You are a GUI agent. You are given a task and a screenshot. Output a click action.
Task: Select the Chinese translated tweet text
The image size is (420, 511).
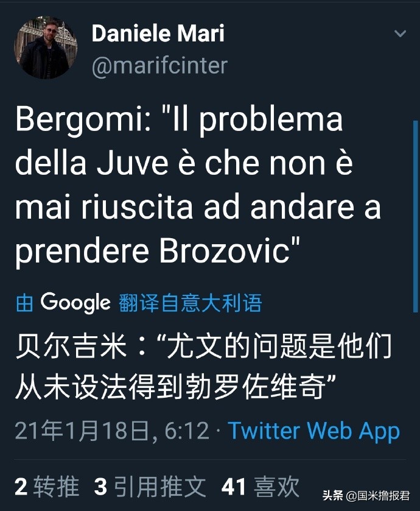(x=204, y=366)
